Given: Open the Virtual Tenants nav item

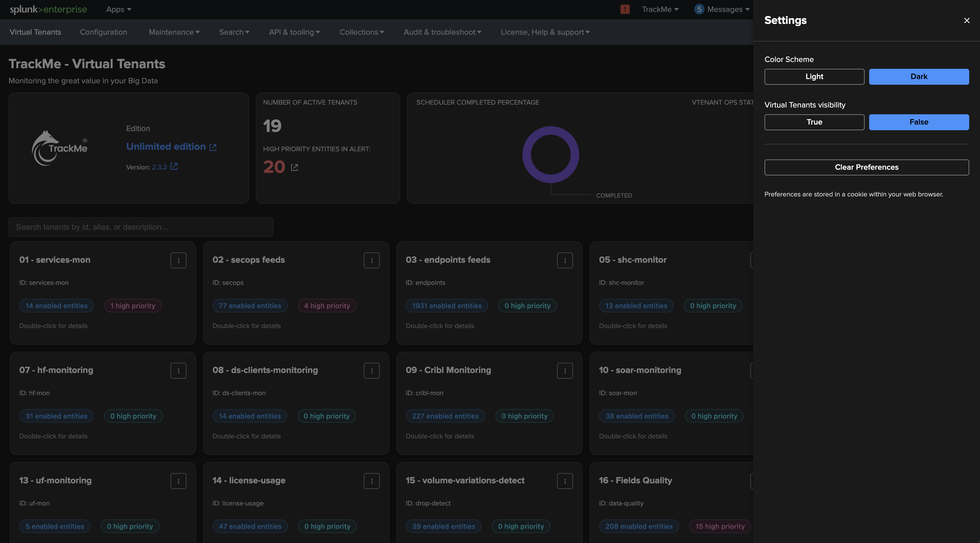Looking at the screenshot, I should pyautogui.click(x=35, y=32).
